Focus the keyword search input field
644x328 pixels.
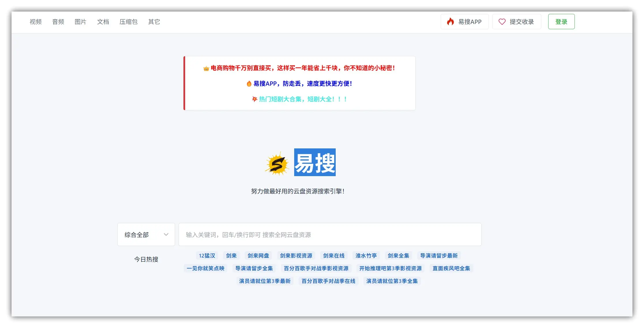coord(330,234)
